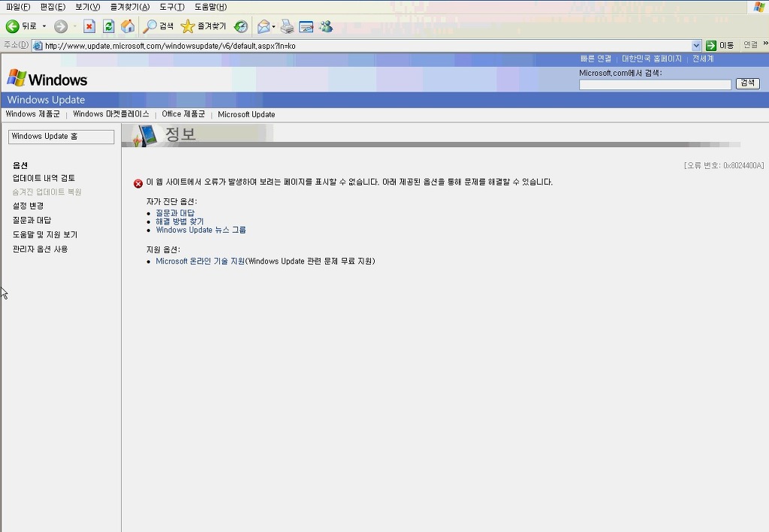Viewport: 769px width, 532px height.
Task: Click the 해결 방법 찾기 link
Action: [x=179, y=221]
